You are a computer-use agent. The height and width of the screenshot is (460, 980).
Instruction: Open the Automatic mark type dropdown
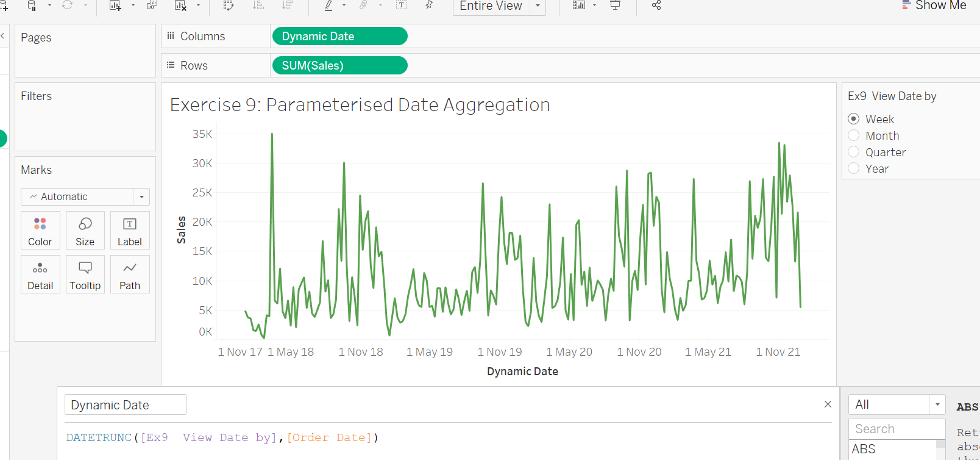[141, 196]
